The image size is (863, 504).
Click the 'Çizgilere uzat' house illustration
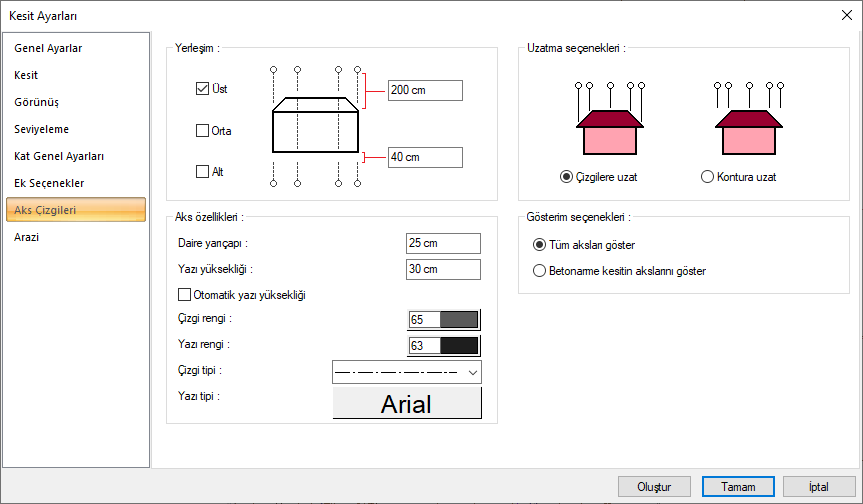610,123
